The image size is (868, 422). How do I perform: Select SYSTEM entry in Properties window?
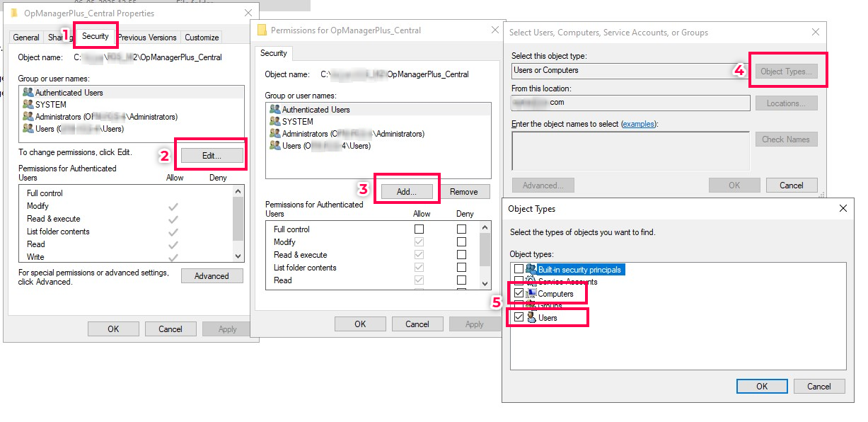131,105
